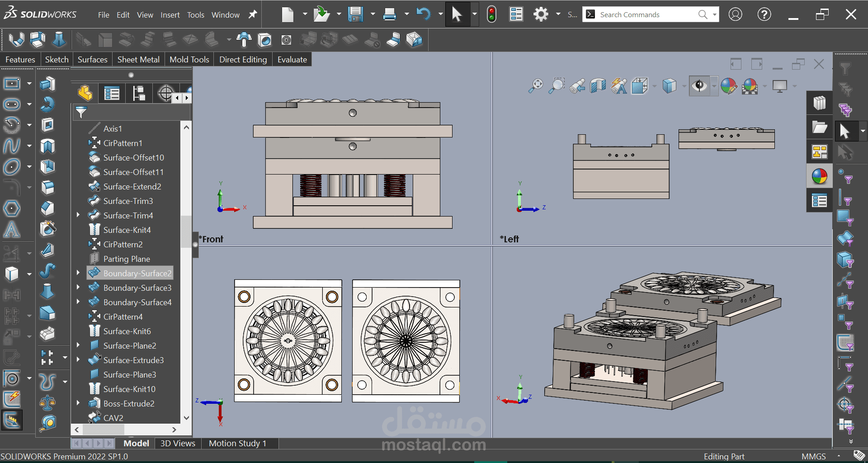This screenshot has width=868, height=463.
Task: Click the Rebuild traffic light icon
Action: pos(491,14)
